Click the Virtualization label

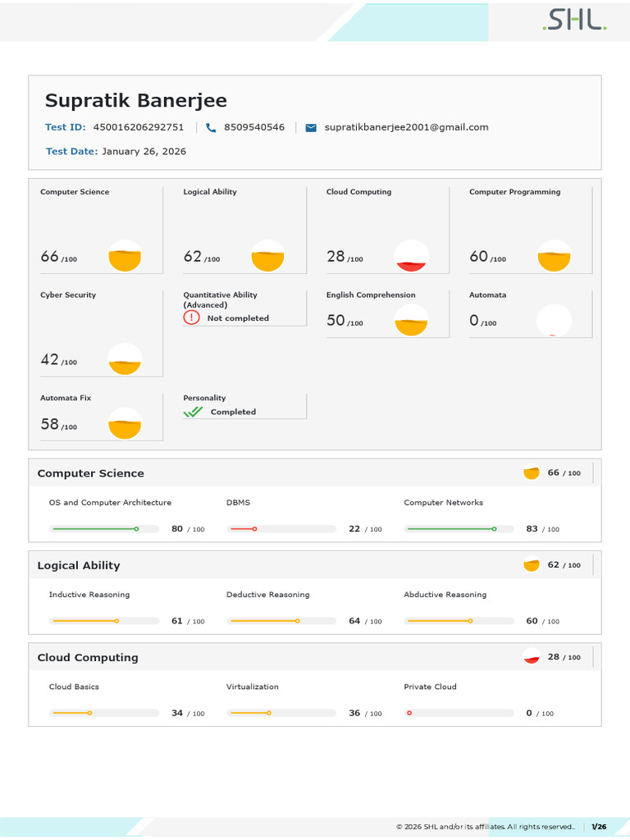coord(253,687)
